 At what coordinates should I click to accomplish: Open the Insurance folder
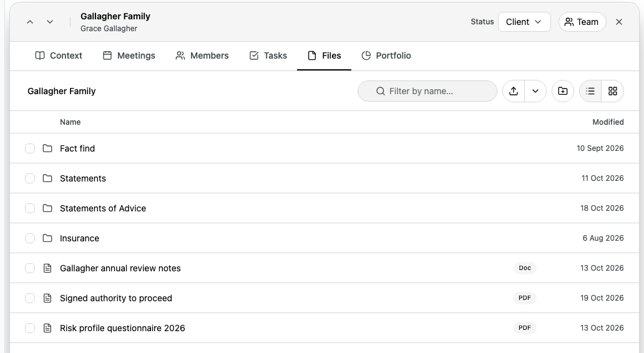[79, 238]
